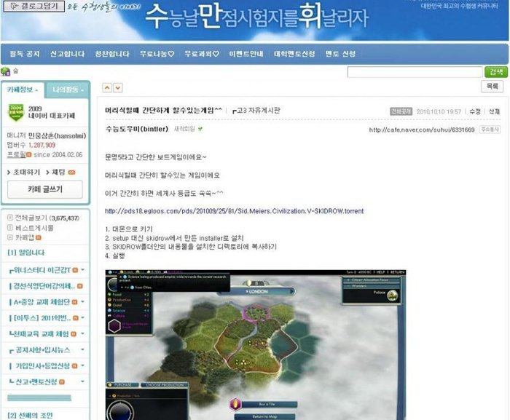Open the [2] 선배의 조언 section

tap(30, 416)
